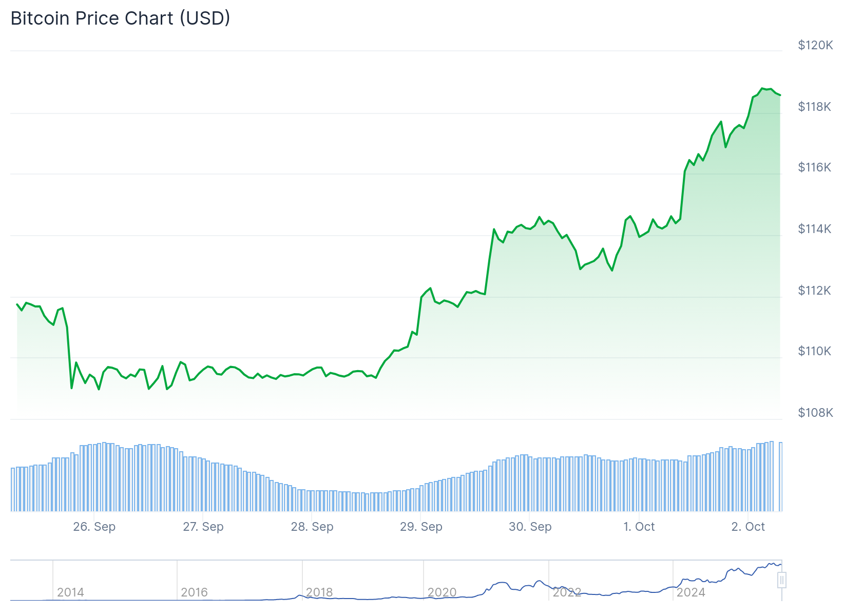Click the $120K price axis label

(x=815, y=45)
